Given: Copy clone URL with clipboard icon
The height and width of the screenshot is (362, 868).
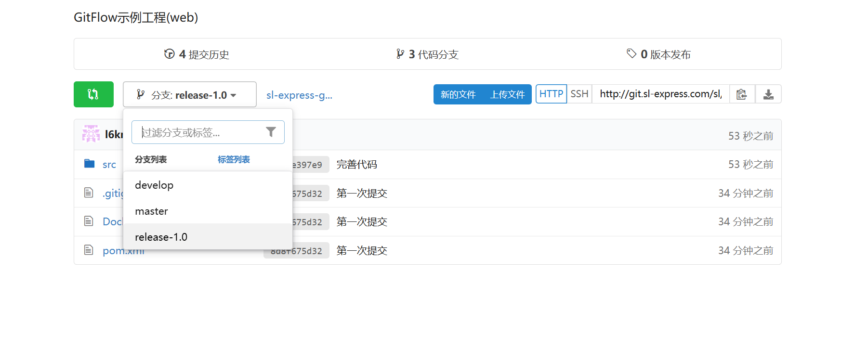Looking at the screenshot, I should [742, 94].
